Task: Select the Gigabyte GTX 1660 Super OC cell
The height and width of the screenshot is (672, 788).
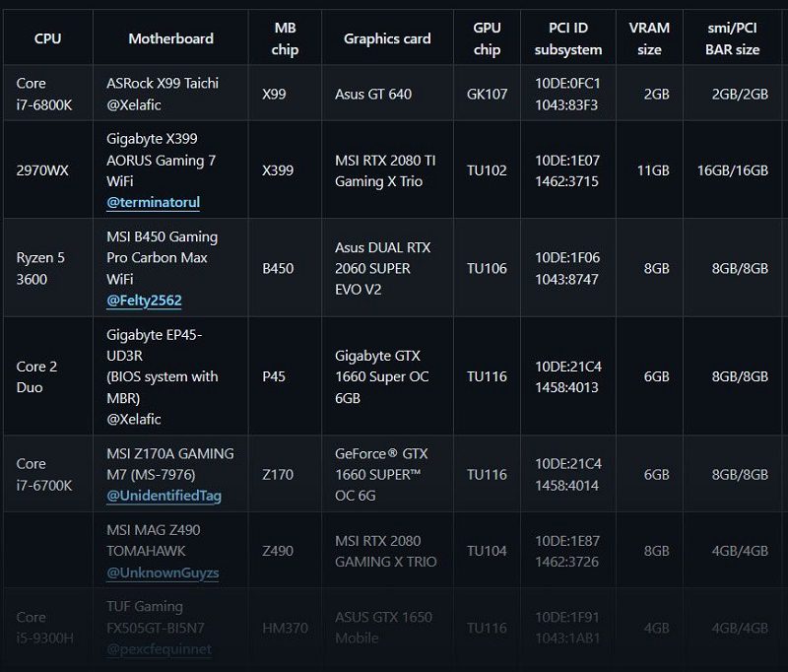Action: 387,376
